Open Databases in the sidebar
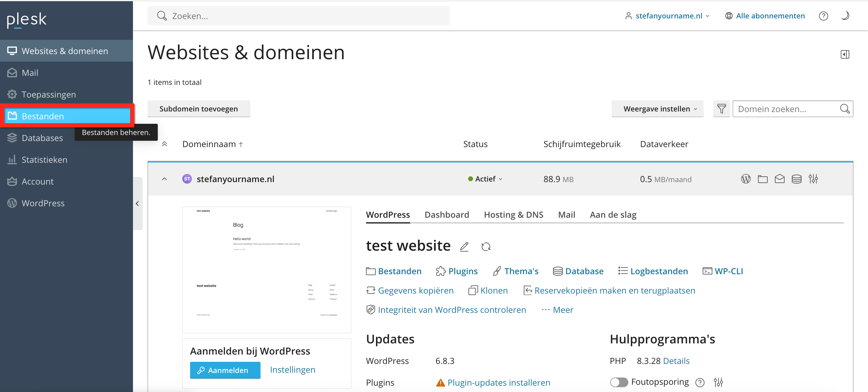Screen dimensions: 868x392 pos(42,138)
